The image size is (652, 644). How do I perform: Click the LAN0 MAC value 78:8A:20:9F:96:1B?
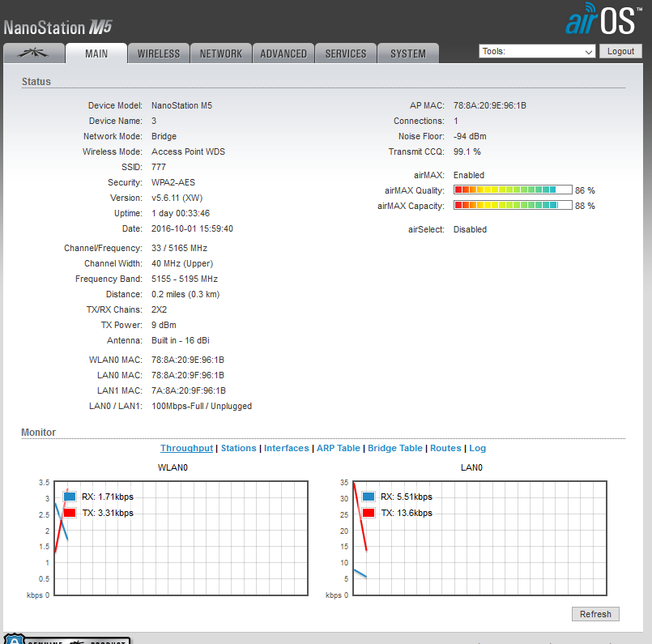(188, 375)
